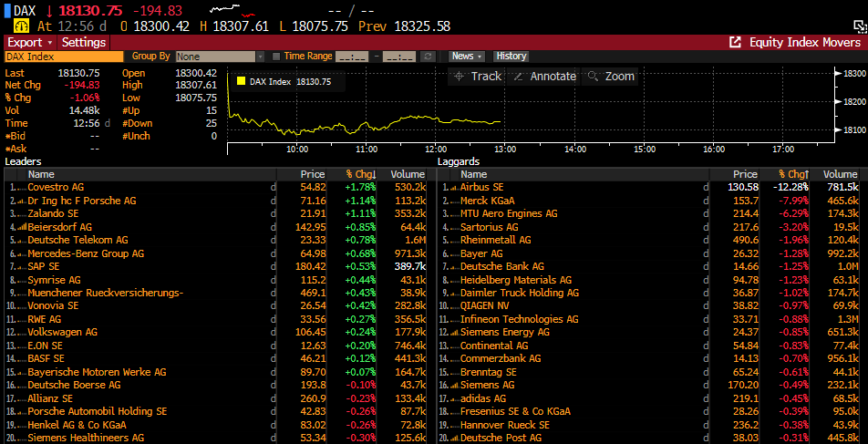This screenshot has height=444, width=868.
Task: Click the DAX Index input field
Action: 63,57
